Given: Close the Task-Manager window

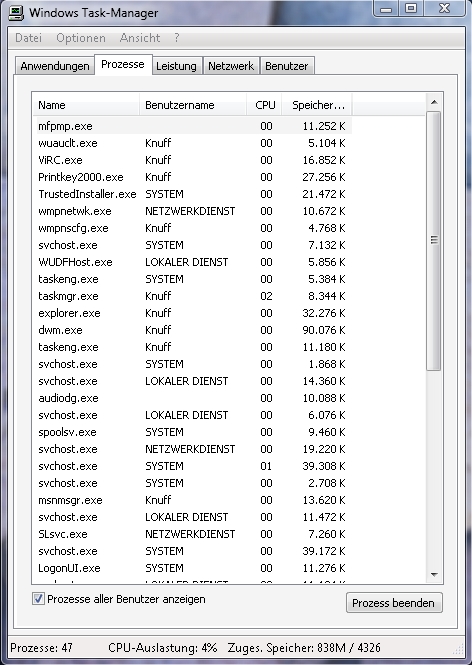Looking at the screenshot, I should pos(444,8).
